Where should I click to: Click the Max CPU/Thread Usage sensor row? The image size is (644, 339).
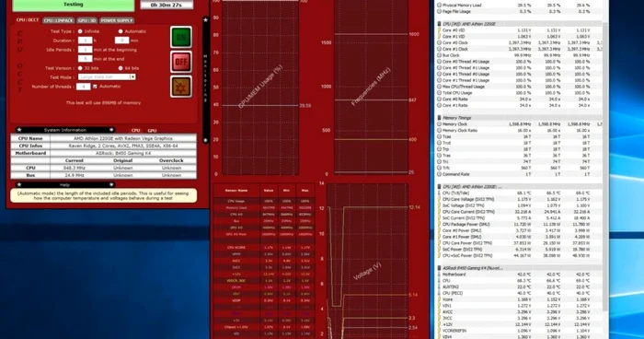[x=520, y=87]
